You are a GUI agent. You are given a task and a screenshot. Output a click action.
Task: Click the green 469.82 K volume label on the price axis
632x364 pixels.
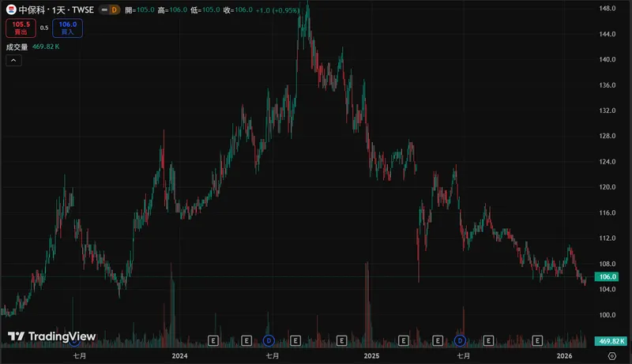tap(611, 341)
